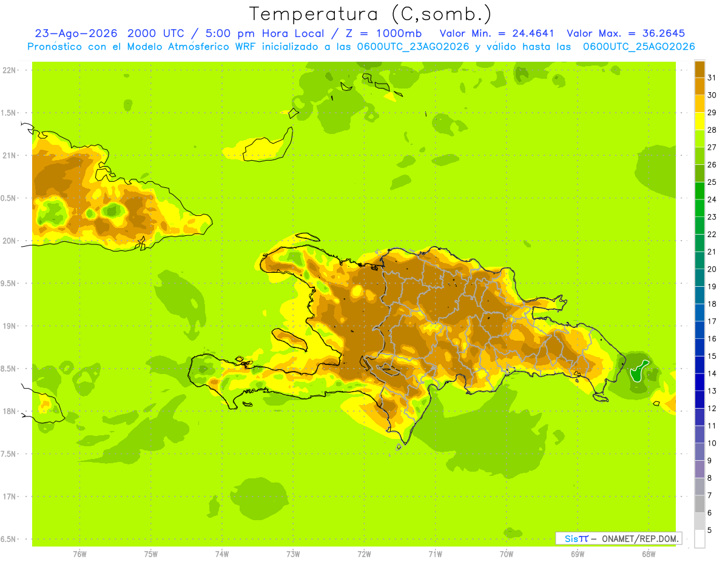Click the "18N" latitude axis label
This screenshot has height=562, width=728.
pos(9,411)
